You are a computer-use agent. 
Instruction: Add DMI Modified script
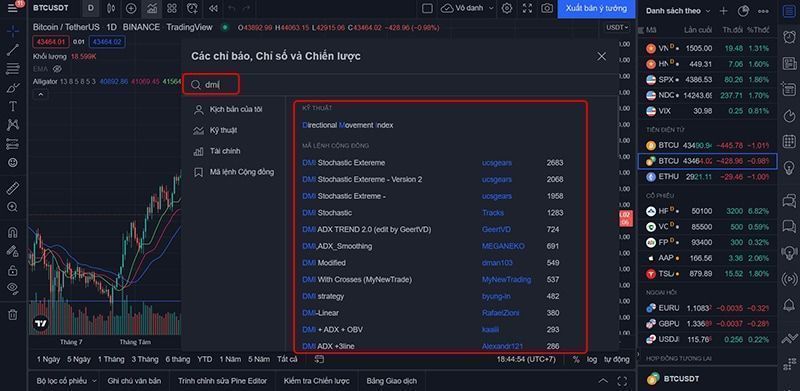324,263
